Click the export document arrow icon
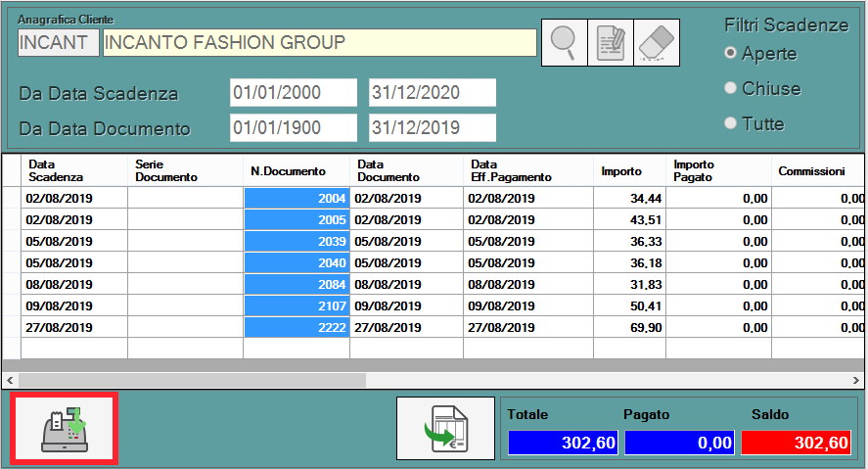The width and height of the screenshot is (868, 469). pos(444,428)
